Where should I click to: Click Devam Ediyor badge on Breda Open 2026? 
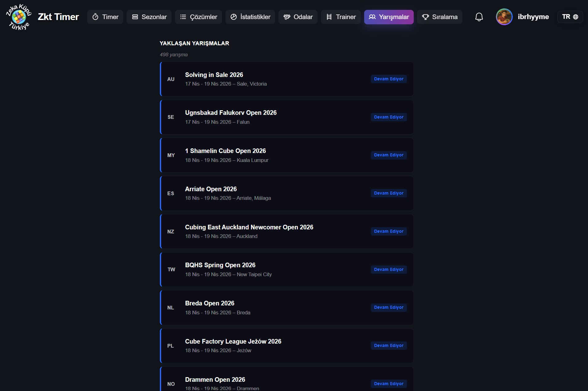pos(389,308)
